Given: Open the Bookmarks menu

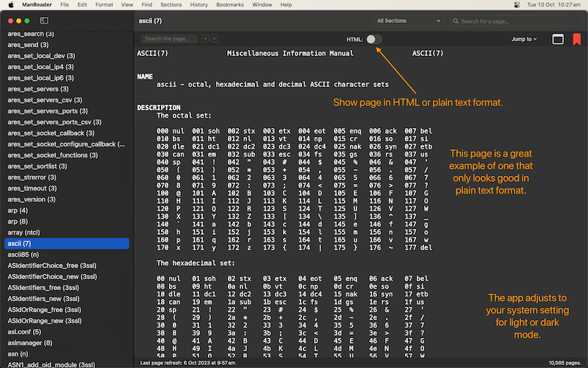Looking at the screenshot, I should [x=230, y=4].
